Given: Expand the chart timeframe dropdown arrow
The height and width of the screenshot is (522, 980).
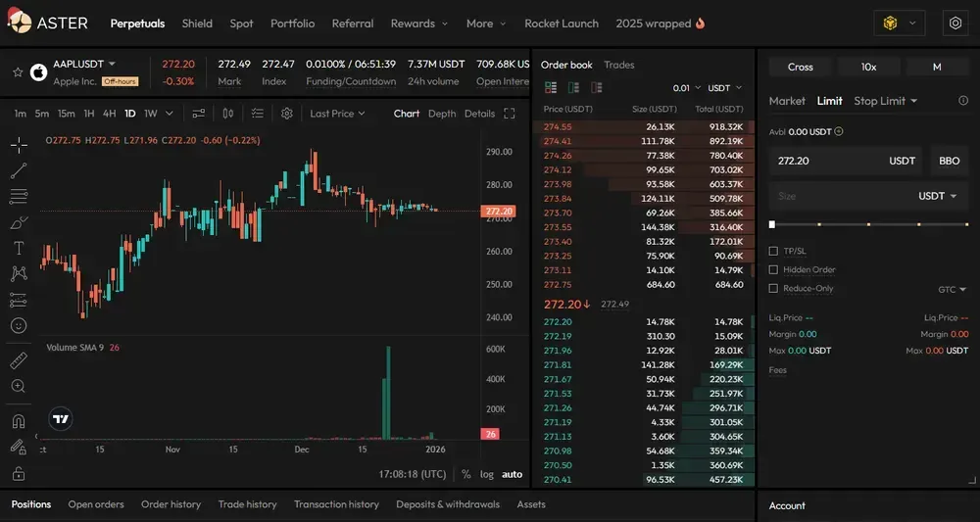Looking at the screenshot, I should pyautogui.click(x=169, y=114).
